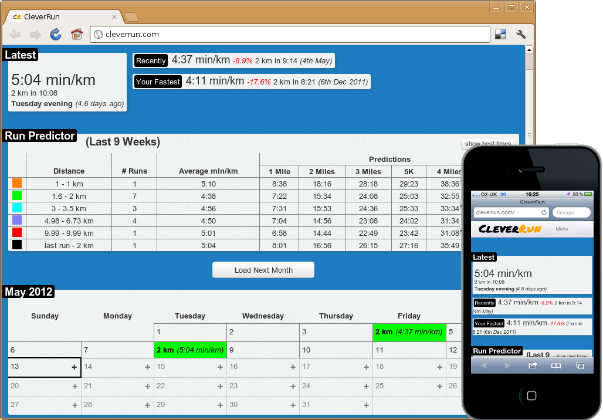Image resolution: width=603 pixels, height=420 pixels.
Task: Click the purple swatch for 4.98 - 6.73 km
Action: (x=17, y=220)
